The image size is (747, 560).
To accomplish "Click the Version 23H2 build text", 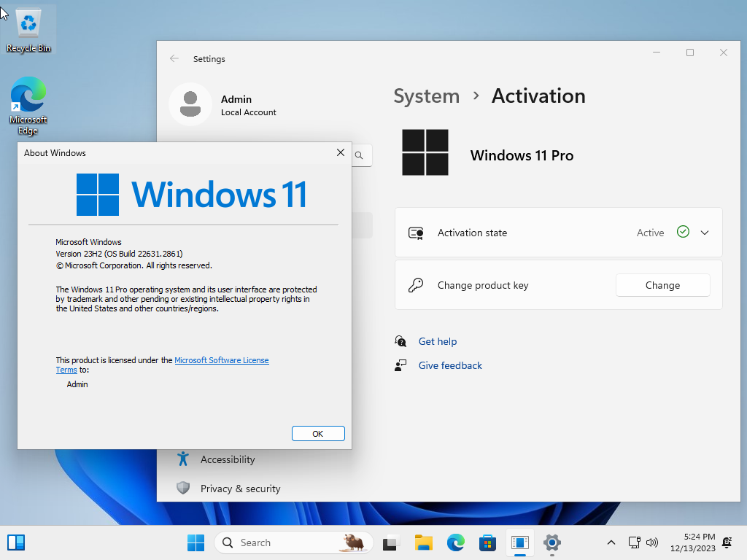I will point(119,254).
